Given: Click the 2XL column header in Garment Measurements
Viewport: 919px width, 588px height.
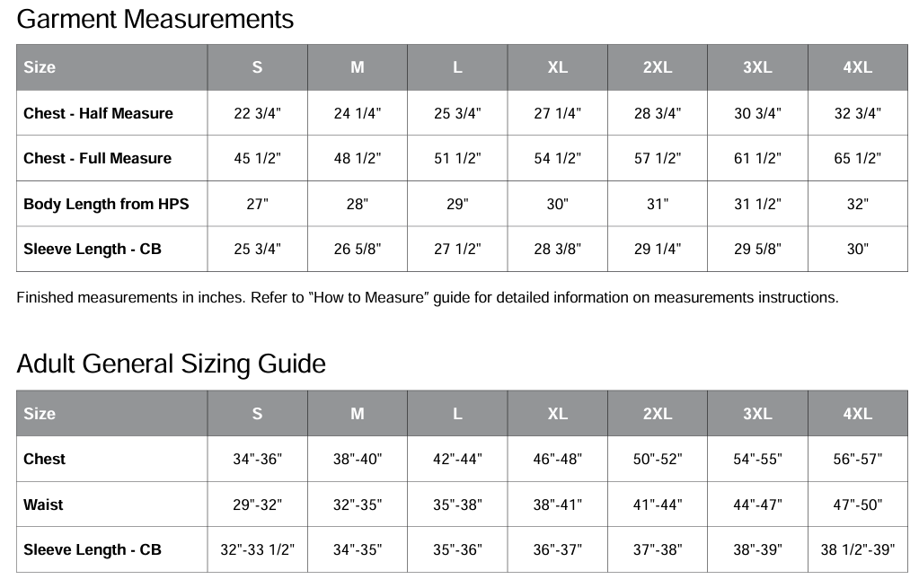Looking at the screenshot, I should (x=657, y=67).
